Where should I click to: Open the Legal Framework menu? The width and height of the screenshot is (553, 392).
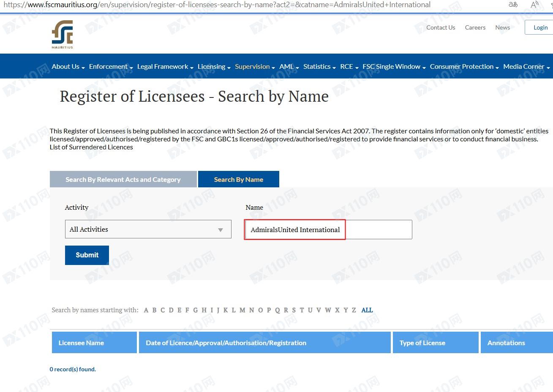pyautogui.click(x=165, y=67)
